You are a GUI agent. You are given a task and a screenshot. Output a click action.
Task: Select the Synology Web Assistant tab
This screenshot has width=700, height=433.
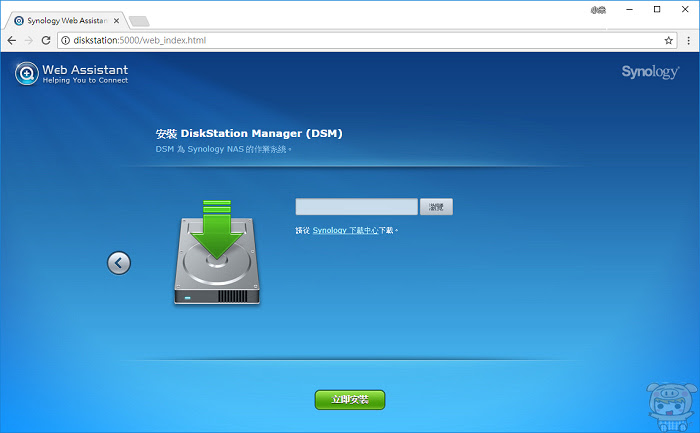tap(66, 21)
